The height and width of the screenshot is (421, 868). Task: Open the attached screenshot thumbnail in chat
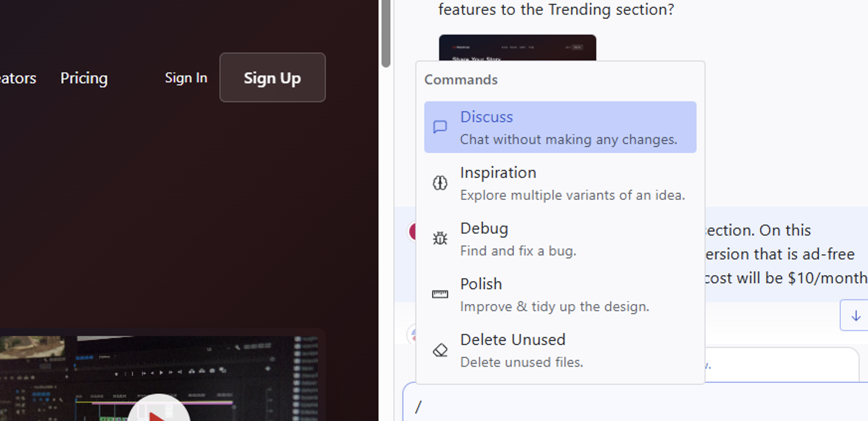tap(517, 47)
